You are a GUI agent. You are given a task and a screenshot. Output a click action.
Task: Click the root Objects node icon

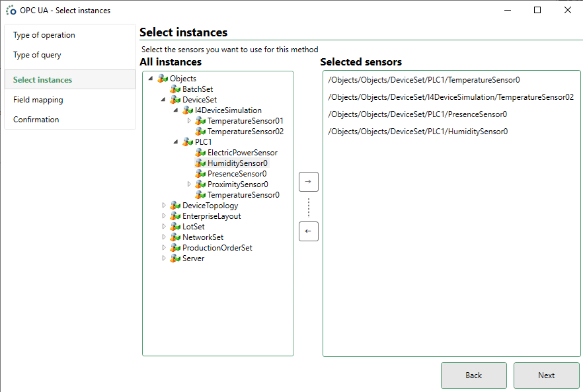pos(163,79)
